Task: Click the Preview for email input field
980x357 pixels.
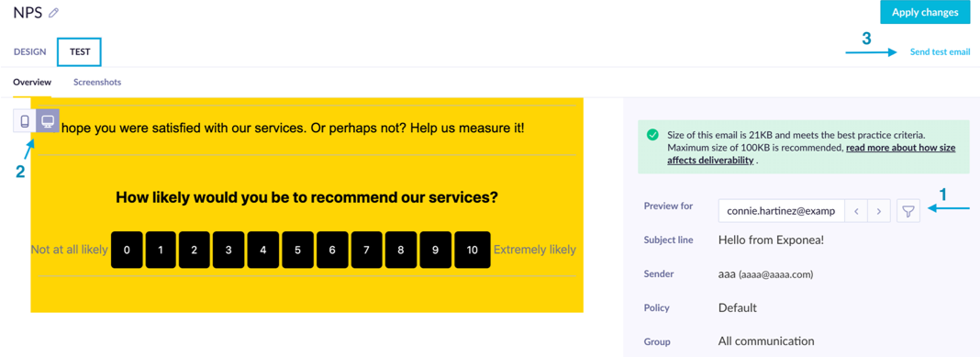Action: 781,211
